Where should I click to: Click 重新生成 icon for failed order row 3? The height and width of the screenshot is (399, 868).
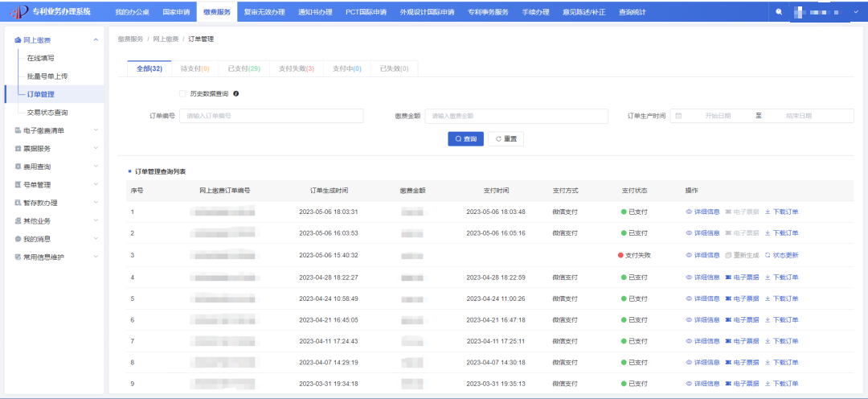click(x=728, y=255)
